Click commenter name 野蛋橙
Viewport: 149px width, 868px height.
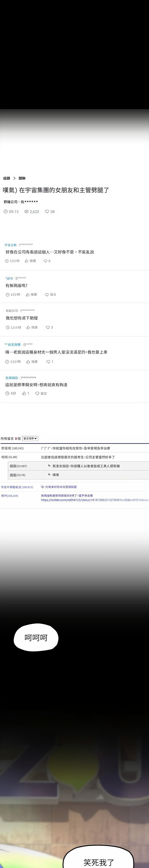(x=12, y=448)
